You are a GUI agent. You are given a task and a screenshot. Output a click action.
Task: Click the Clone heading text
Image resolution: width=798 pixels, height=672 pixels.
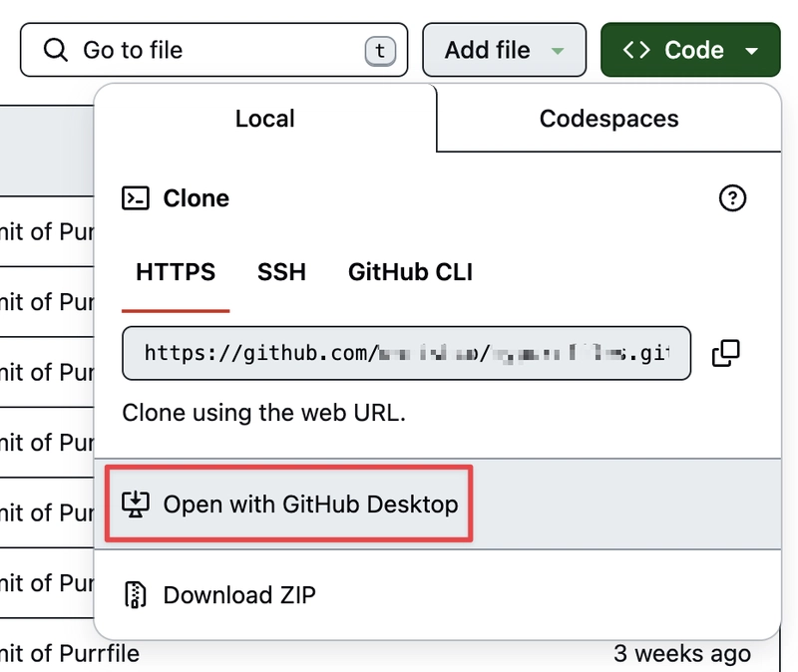[x=196, y=198]
